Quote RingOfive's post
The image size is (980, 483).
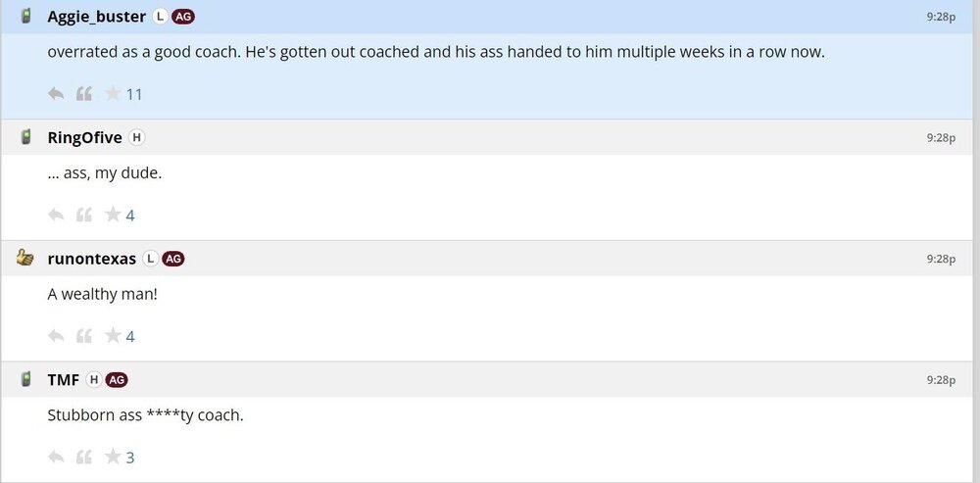[84, 216]
